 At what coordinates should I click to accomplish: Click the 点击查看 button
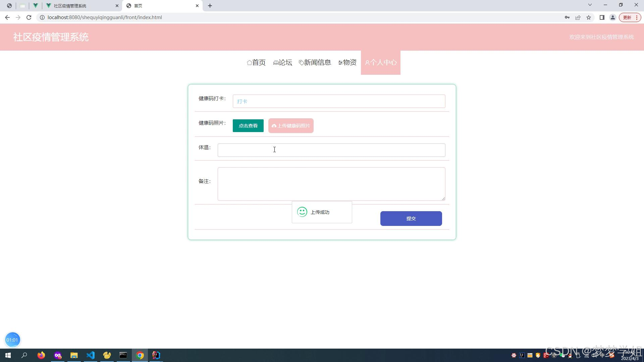tap(248, 126)
